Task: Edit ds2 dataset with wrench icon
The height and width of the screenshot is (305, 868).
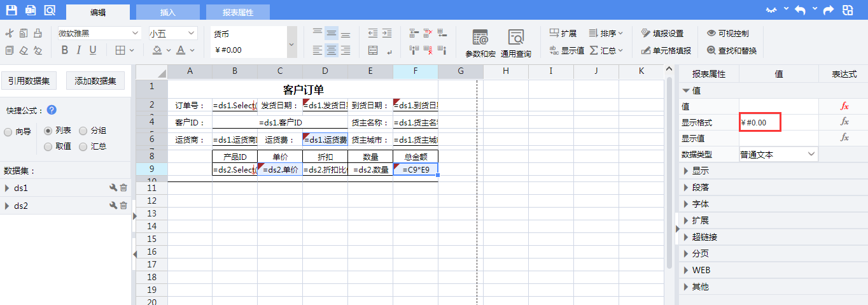Action: pyautogui.click(x=113, y=206)
